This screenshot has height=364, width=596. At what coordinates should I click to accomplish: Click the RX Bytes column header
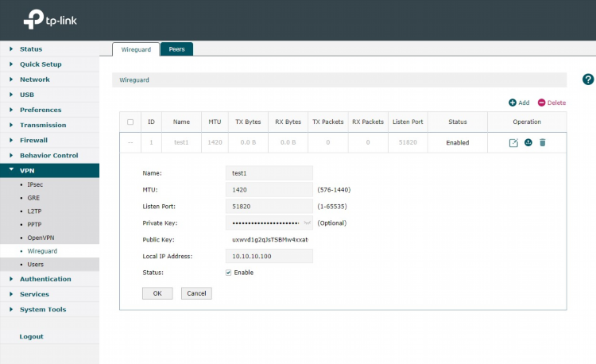[288, 122]
